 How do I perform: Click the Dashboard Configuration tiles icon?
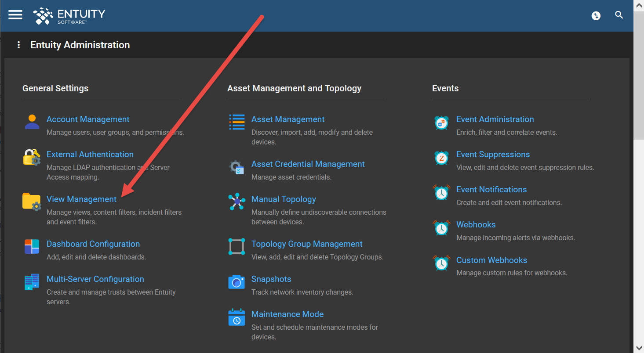coord(32,246)
